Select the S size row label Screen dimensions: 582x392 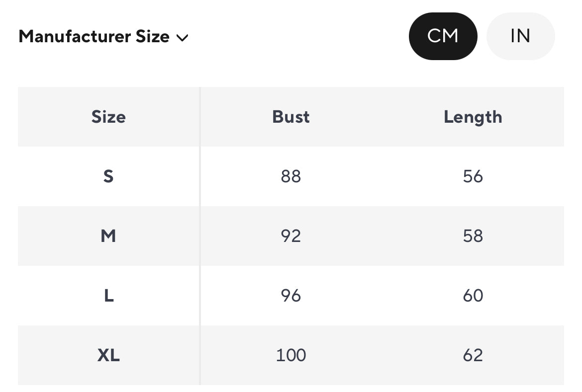click(108, 176)
